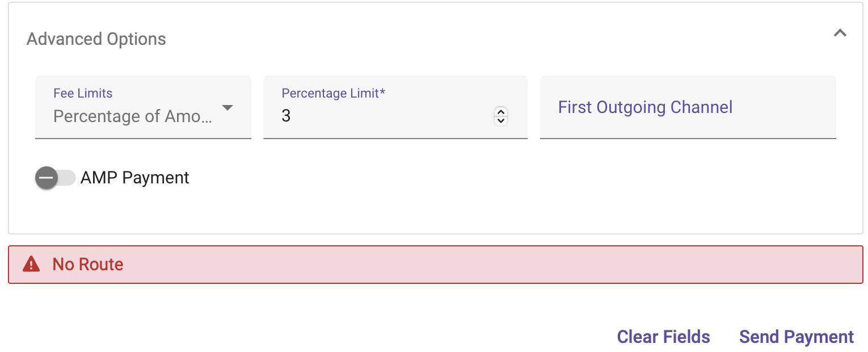Click the AMP Payment label text
This screenshot has height=352, width=868.
click(135, 178)
